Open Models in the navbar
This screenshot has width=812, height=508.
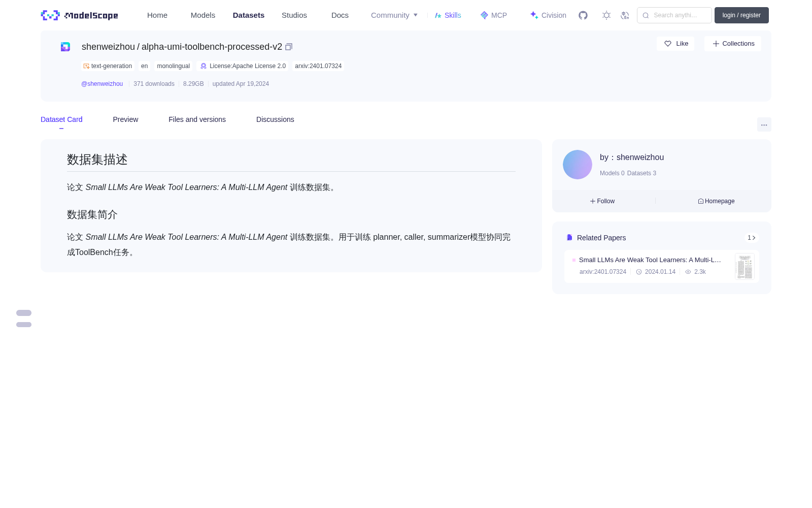click(203, 15)
